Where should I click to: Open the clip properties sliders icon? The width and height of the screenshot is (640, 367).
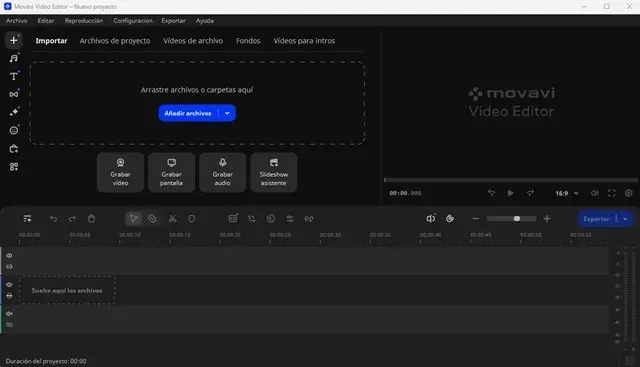[290, 219]
